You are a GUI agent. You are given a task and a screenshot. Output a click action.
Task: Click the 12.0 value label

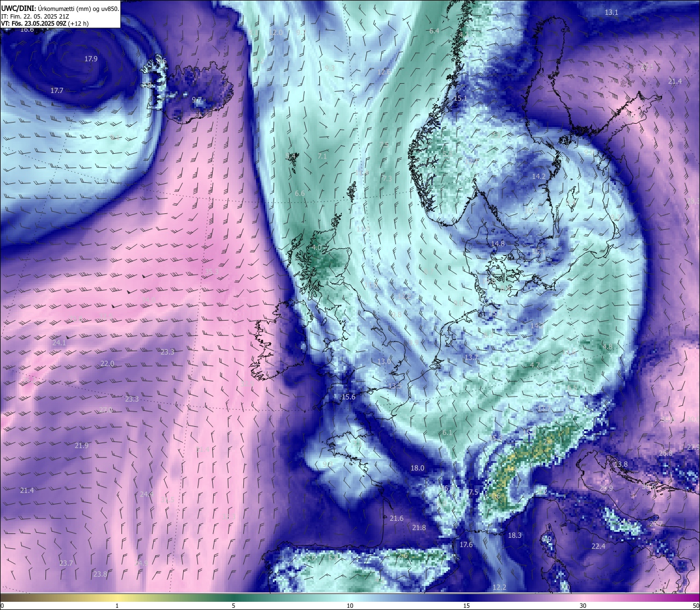pyautogui.click(x=276, y=33)
